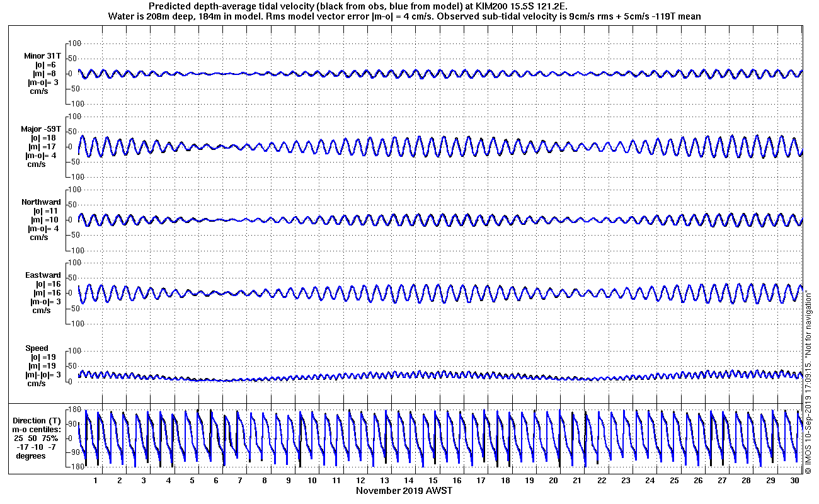The image size is (819, 504).
Task: Click the '100' top tick of Minor panel axis
Action: 76,43
